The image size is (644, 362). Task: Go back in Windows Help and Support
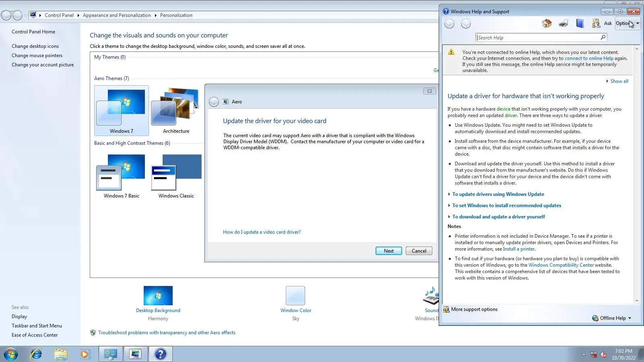pos(449,24)
